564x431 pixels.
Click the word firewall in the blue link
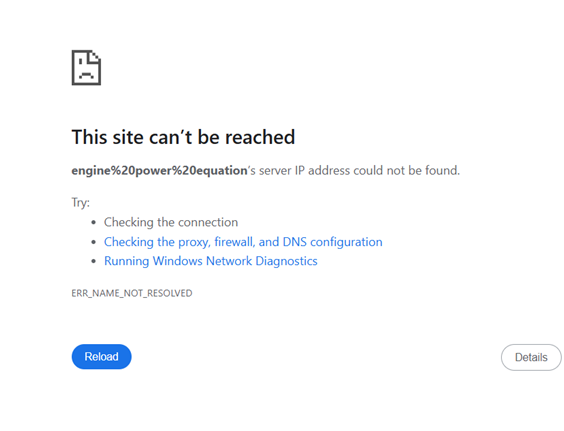tap(235, 242)
